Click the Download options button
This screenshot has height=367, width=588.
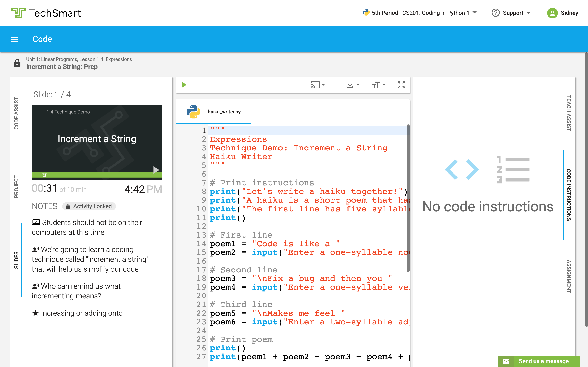click(x=353, y=85)
